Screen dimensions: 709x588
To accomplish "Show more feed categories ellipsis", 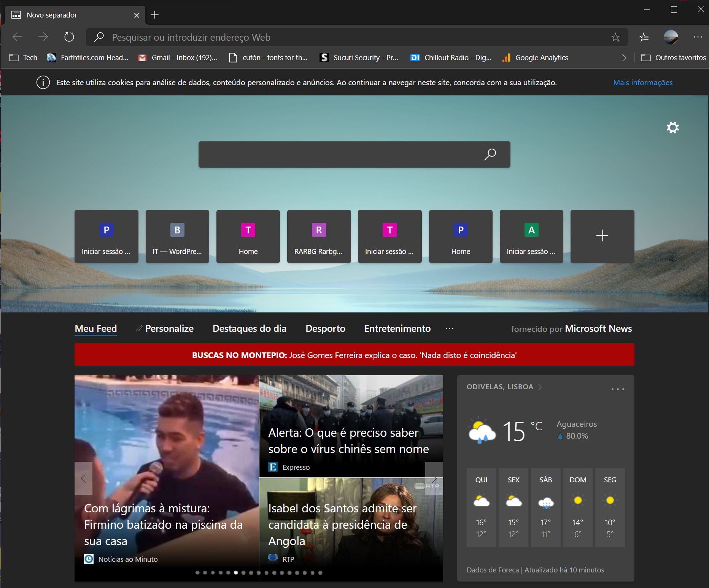I will point(450,328).
